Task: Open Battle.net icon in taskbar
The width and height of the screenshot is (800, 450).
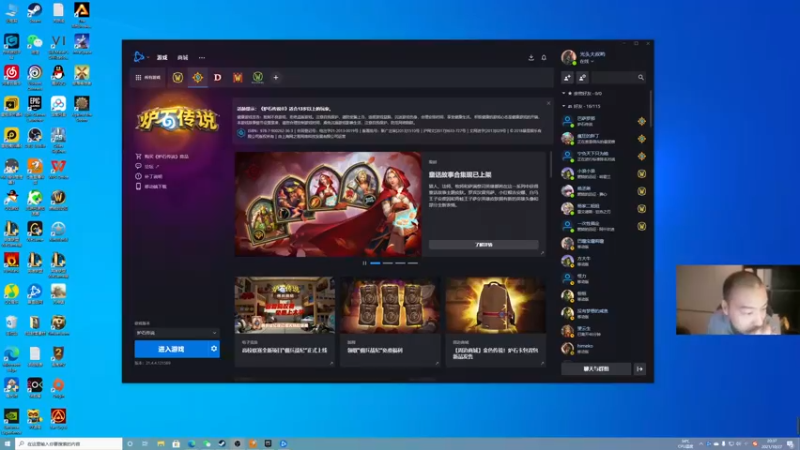Action: [283, 444]
